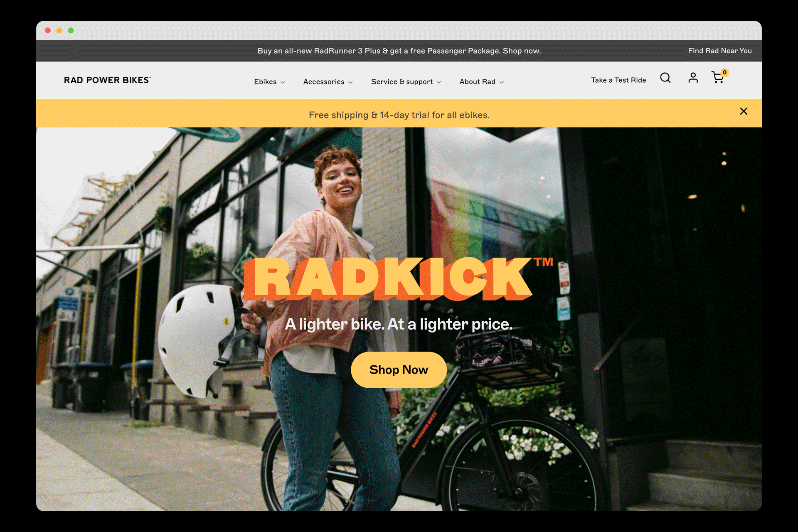
Task: Click the RADKICK hero title graphic
Action: coord(398,278)
